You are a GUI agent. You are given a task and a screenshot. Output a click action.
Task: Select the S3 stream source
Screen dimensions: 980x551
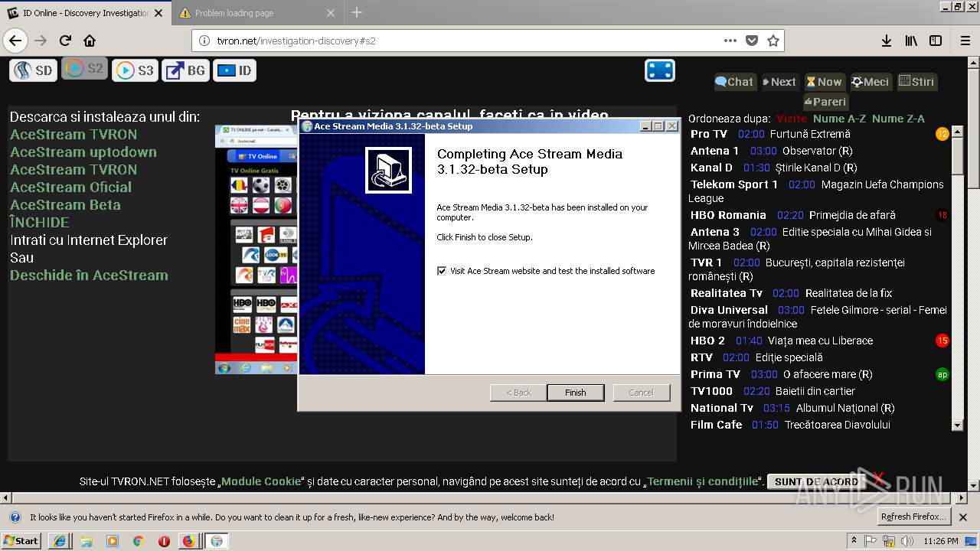(135, 70)
